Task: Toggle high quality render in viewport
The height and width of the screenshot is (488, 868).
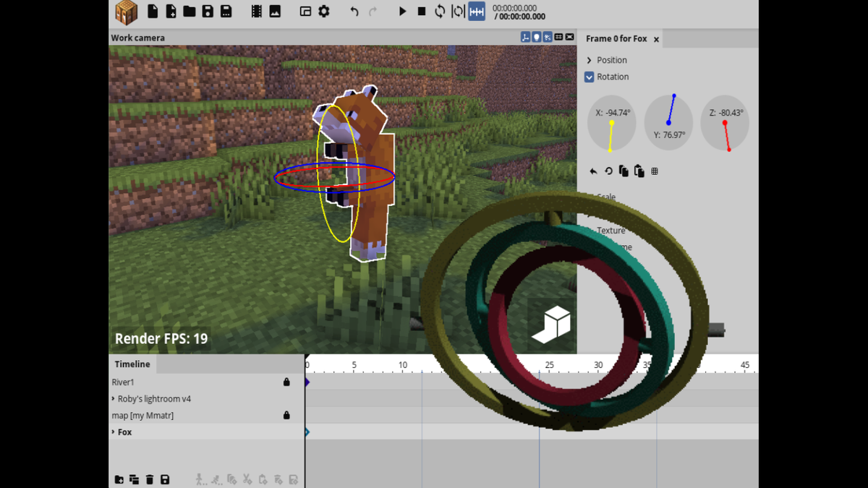Action: tap(570, 38)
